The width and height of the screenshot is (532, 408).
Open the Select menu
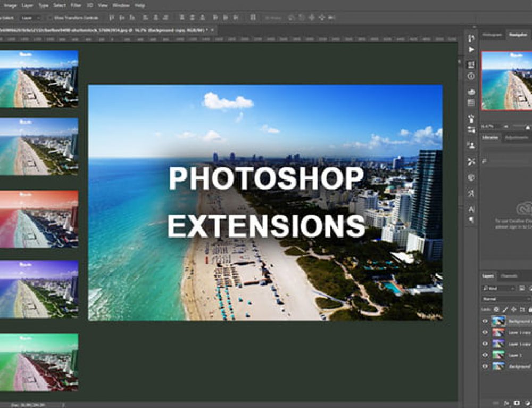60,5
